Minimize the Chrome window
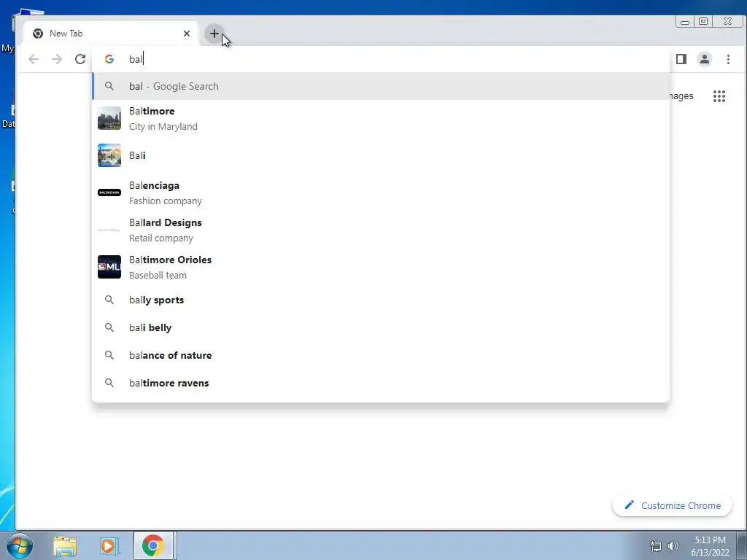The image size is (747, 560). pyautogui.click(x=685, y=21)
